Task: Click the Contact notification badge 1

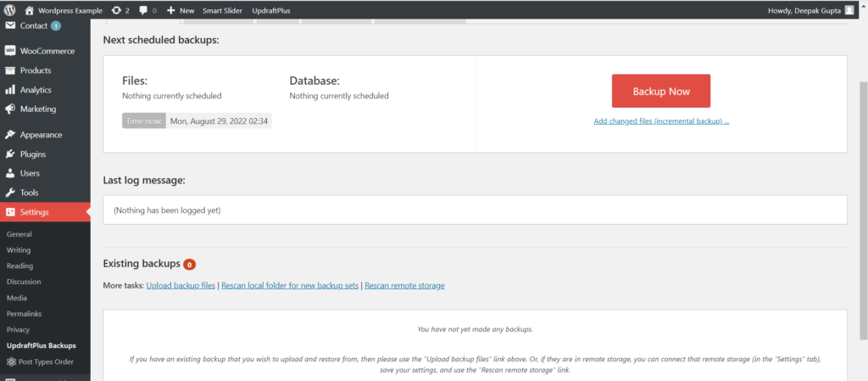Action: point(56,26)
